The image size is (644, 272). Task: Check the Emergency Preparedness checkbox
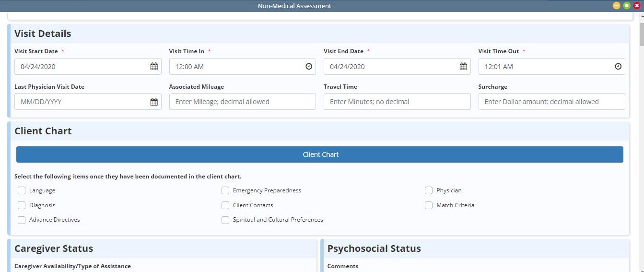225,190
